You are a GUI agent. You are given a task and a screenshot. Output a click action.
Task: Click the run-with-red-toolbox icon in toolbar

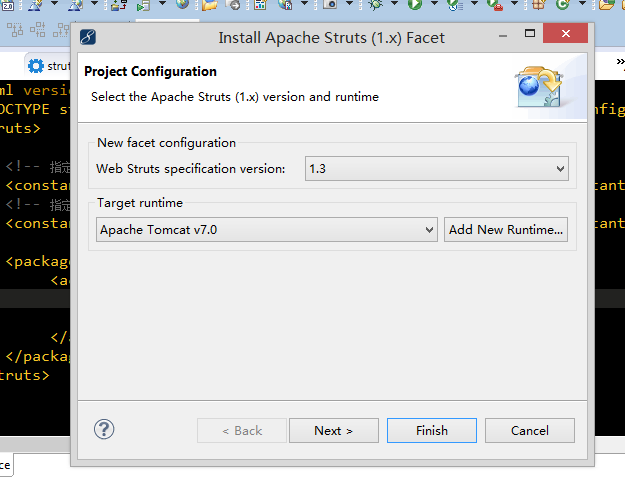(x=495, y=5)
